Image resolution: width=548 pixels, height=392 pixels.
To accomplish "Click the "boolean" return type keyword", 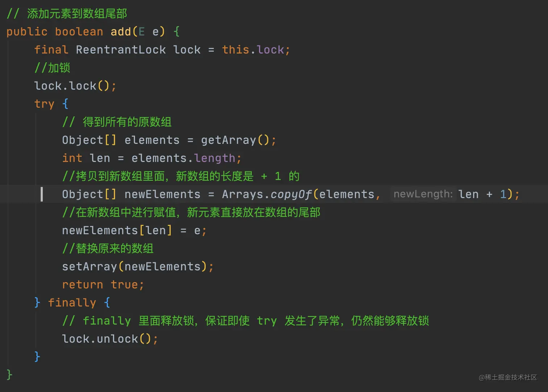I will (x=79, y=32).
